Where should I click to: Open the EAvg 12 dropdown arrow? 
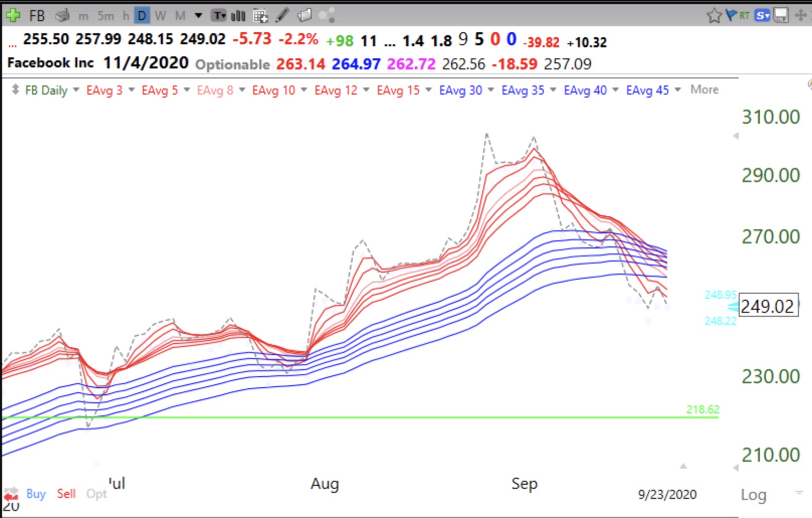366,90
